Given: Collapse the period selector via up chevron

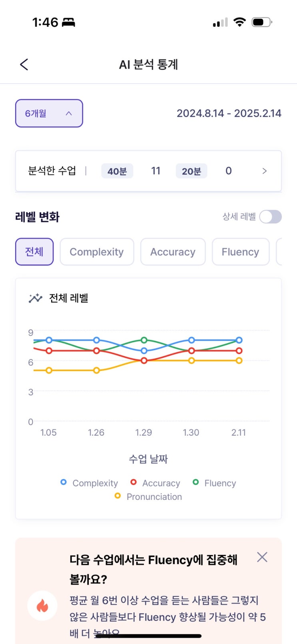Looking at the screenshot, I should (x=69, y=114).
